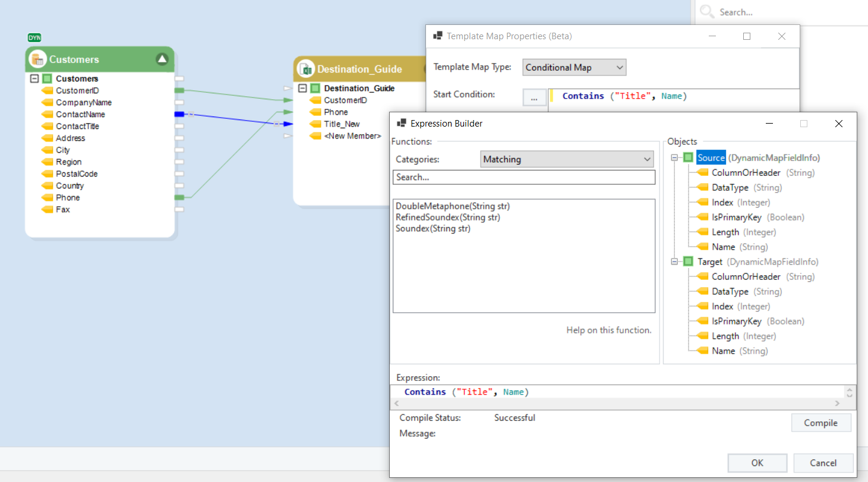
Task: Click the Title_New field in Destination_Guide
Action: pyautogui.click(x=342, y=124)
